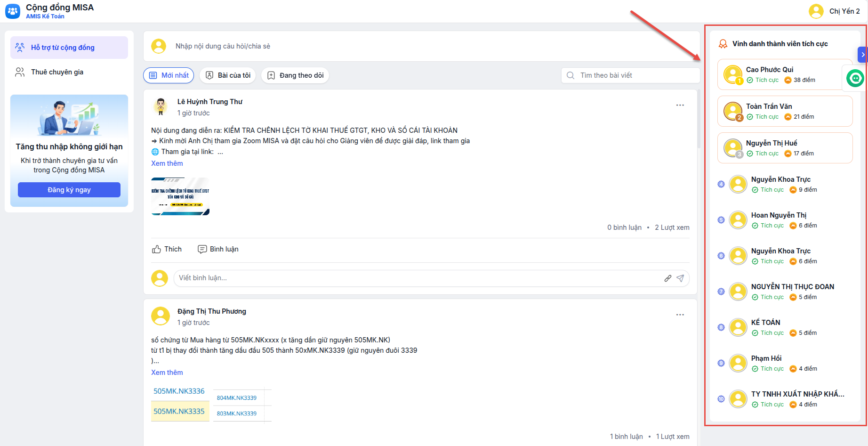Click the attachment paperclip icon in comment box
The width and height of the screenshot is (868, 446).
point(667,278)
